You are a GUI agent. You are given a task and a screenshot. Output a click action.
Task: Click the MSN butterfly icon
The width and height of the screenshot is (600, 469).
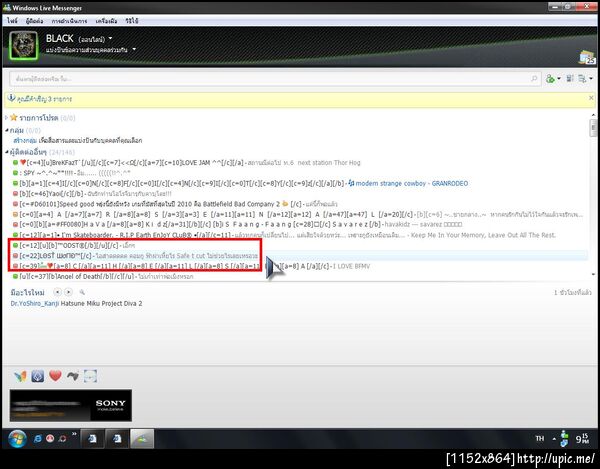[21, 376]
